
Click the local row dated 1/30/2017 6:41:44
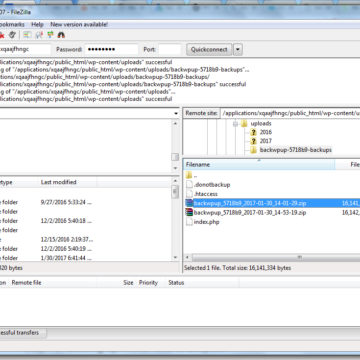tap(85, 258)
